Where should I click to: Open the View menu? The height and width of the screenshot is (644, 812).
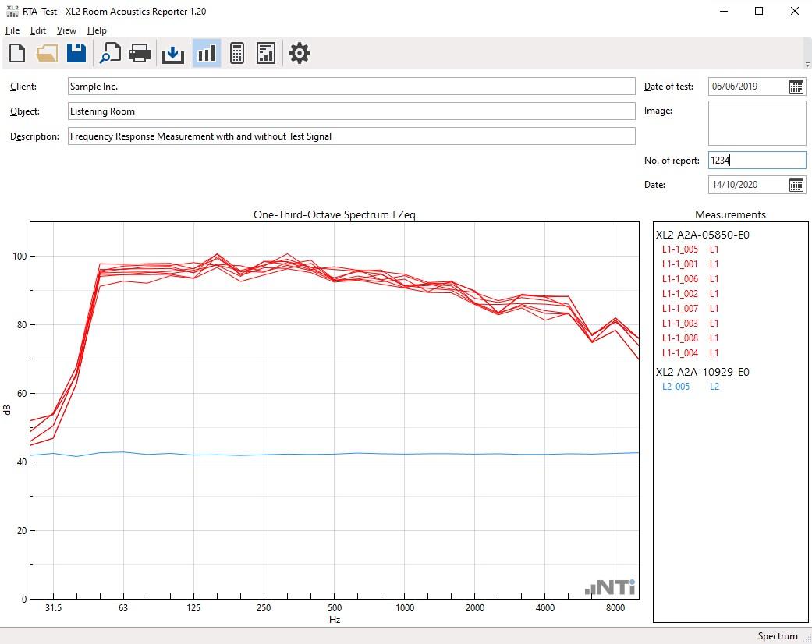click(x=66, y=30)
